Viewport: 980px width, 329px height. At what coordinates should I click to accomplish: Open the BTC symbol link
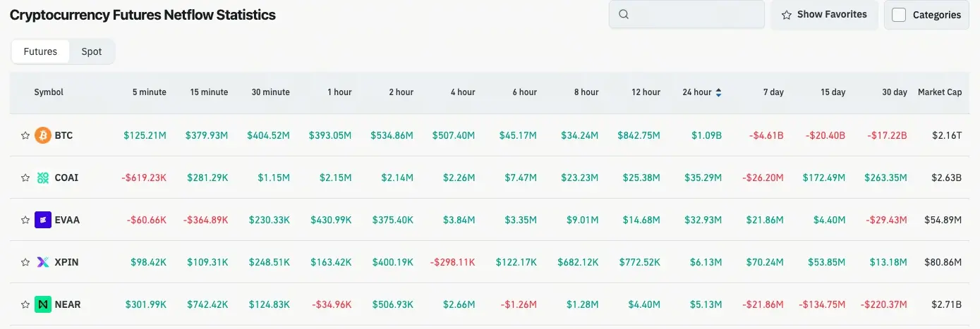[x=63, y=135]
